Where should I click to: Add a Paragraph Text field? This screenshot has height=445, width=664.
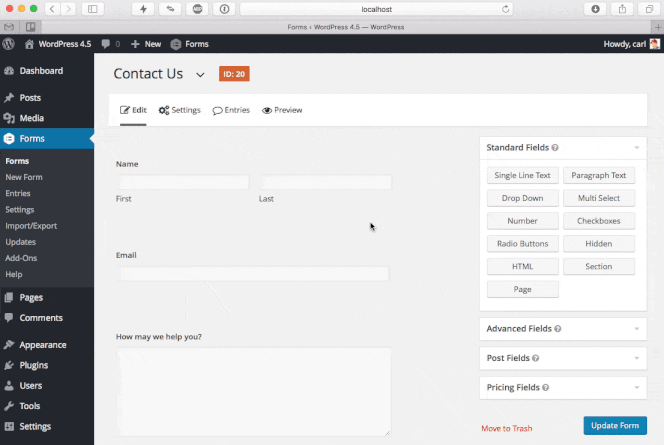[599, 175]
